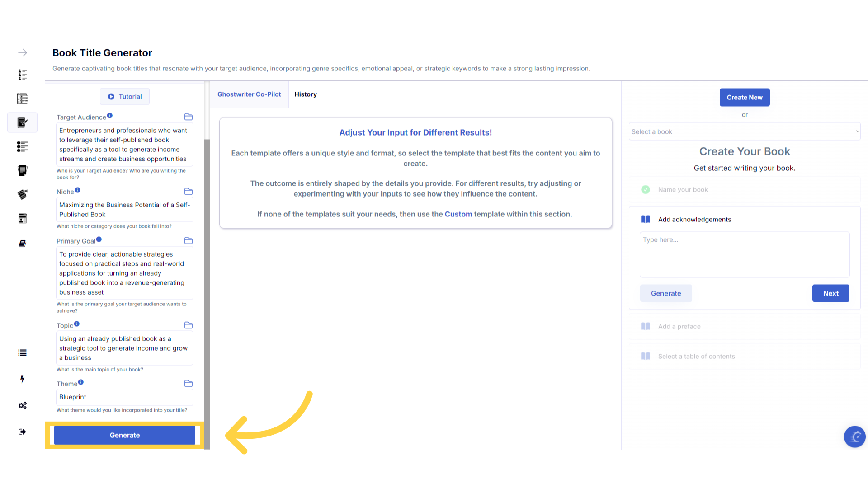Open the Select a book dropdown
The height and width of the screenshot is (488, 868).
click(x=745, y=132)
